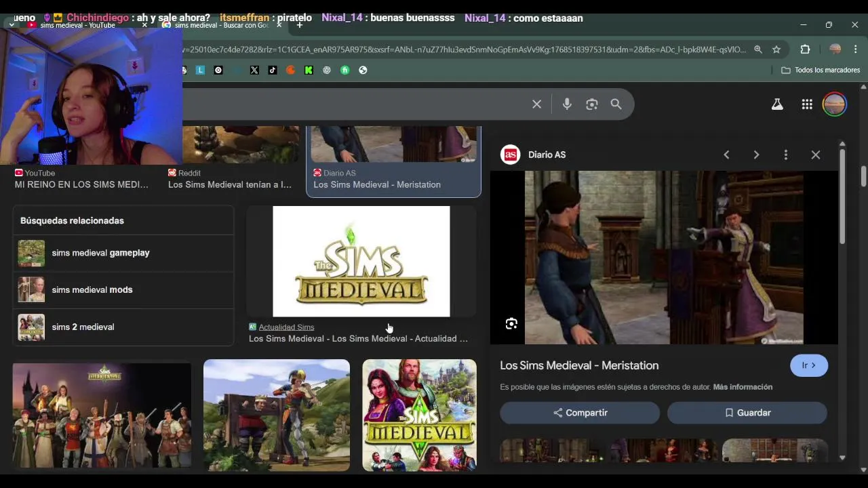The height and width of the screenshot is (488, 868).
Task: Open the Chrome extensions puzzle menu
Action: [x=805, y=49]
